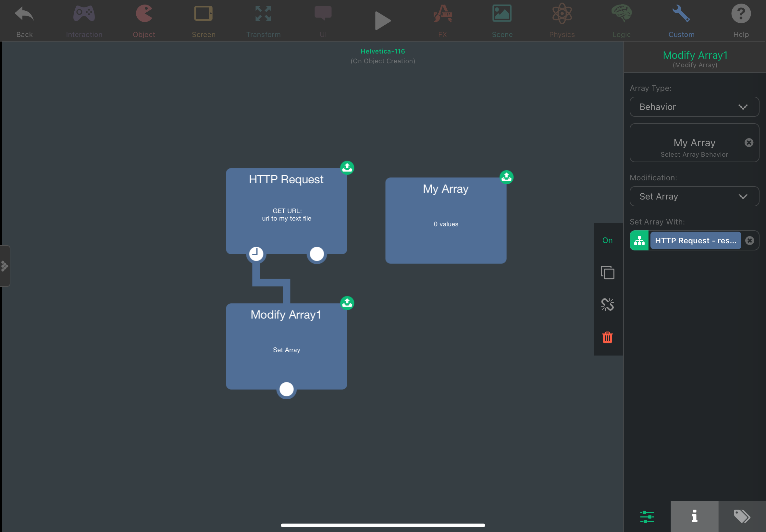Viewport: 766px width, 532px height.
Task: Clear the HTTP Request response value
Action: coord(749,240)
